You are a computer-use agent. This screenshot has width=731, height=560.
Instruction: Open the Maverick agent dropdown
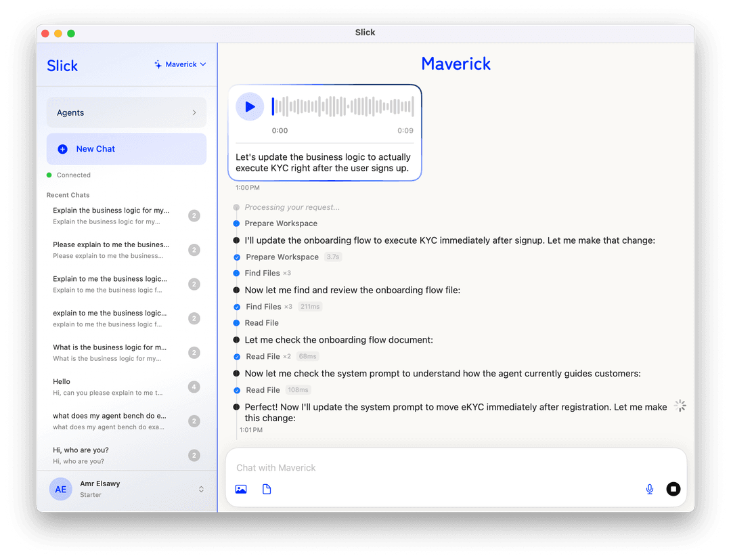[180, 64]
